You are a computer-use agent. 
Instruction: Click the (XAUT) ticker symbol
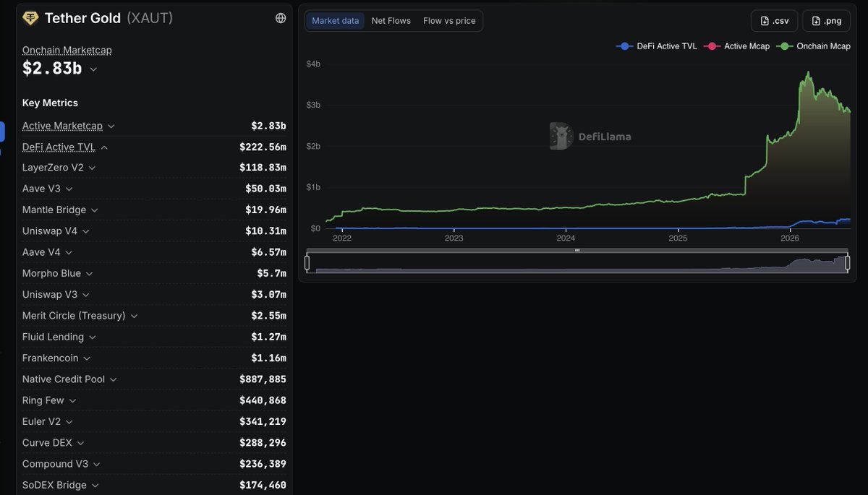pos(150,18)
